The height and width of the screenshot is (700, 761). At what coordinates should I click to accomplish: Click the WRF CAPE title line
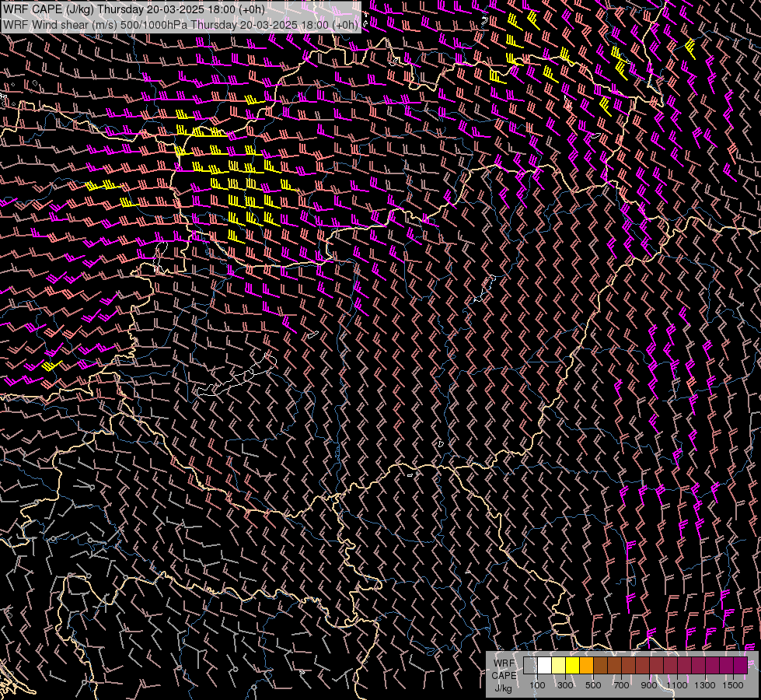[x=134, y=9]
